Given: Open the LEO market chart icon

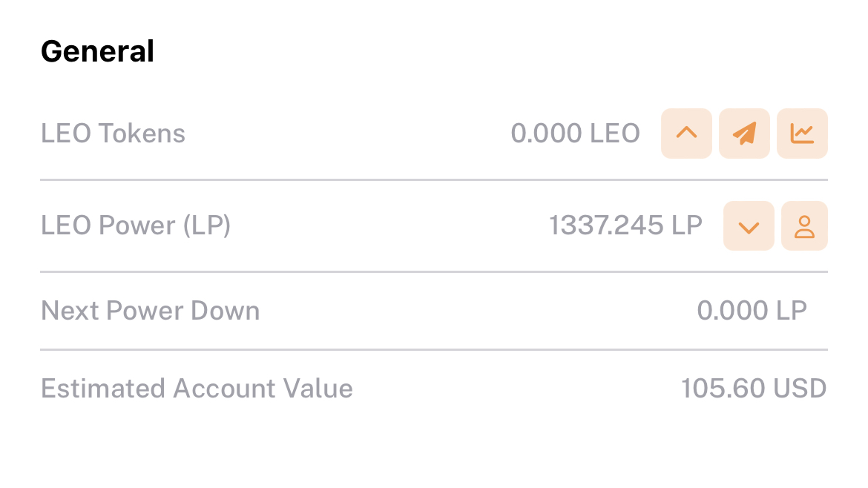Looking at the screenshot, I should point(802,133).
